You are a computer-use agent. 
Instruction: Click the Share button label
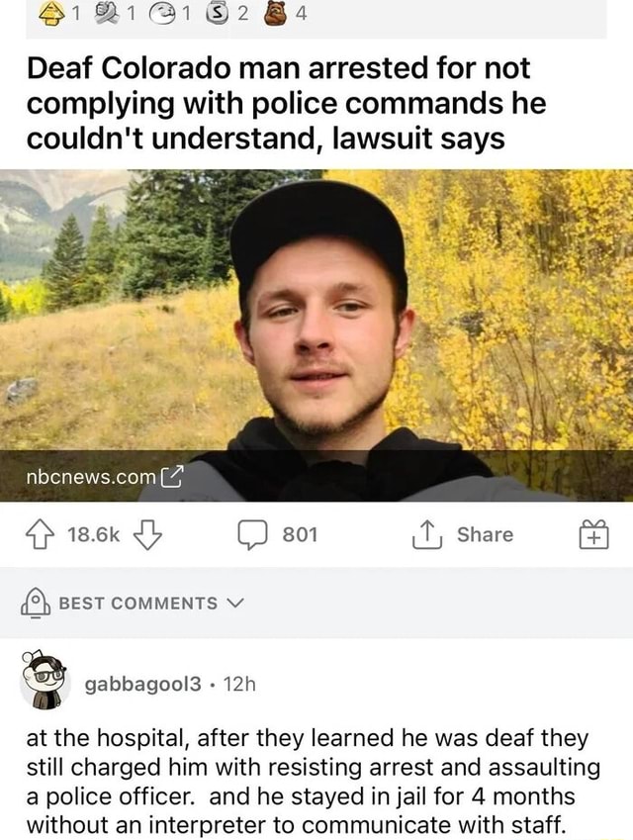click(x=486, y=534)
